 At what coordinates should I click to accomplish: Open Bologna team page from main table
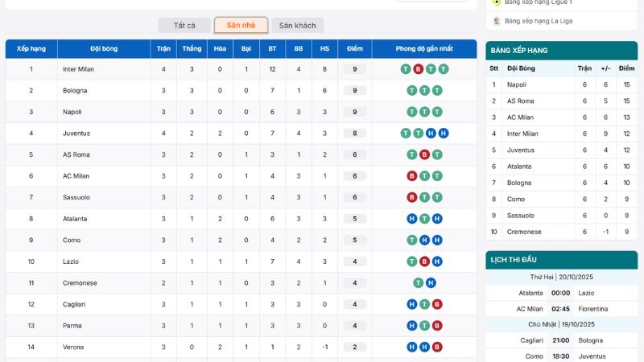pyautogui.click(x=75, y=90)
